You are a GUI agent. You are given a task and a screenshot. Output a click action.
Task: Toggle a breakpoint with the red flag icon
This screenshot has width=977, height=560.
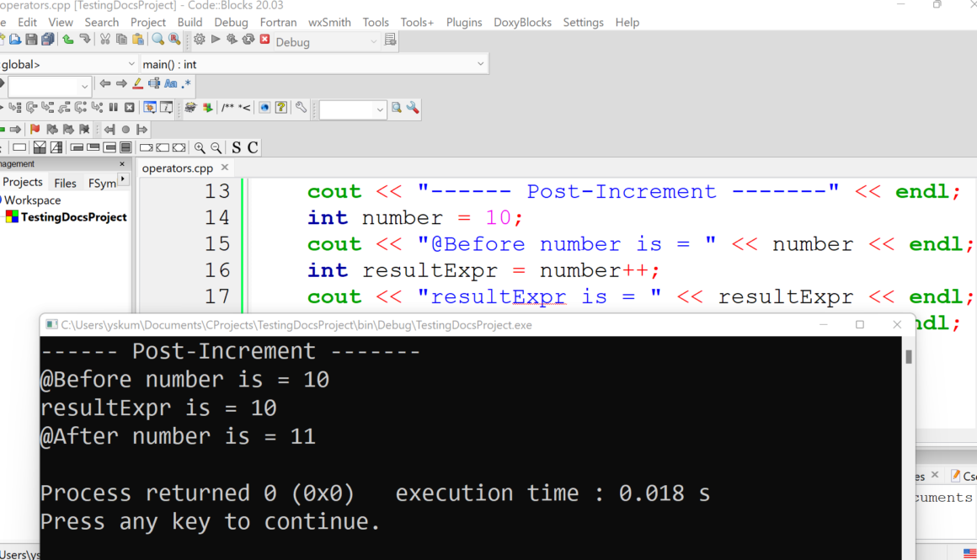(x=35, y=129)
